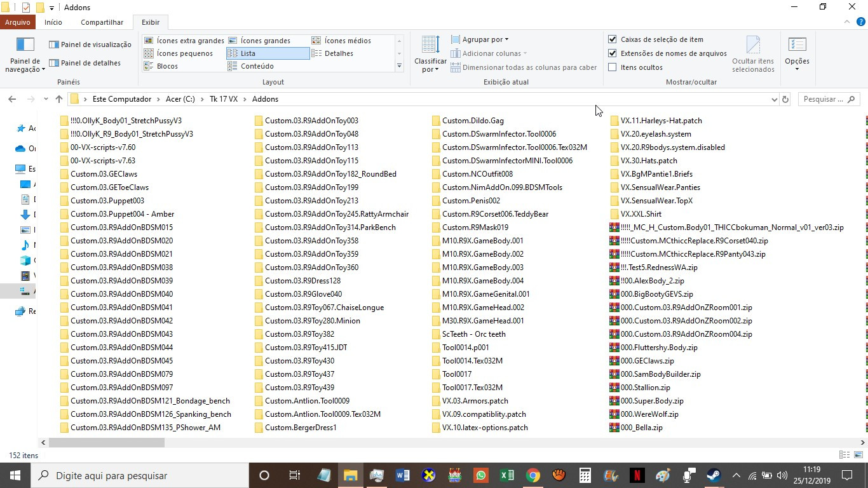Uncheck Caixas de seleção de item

coord(613,39)
